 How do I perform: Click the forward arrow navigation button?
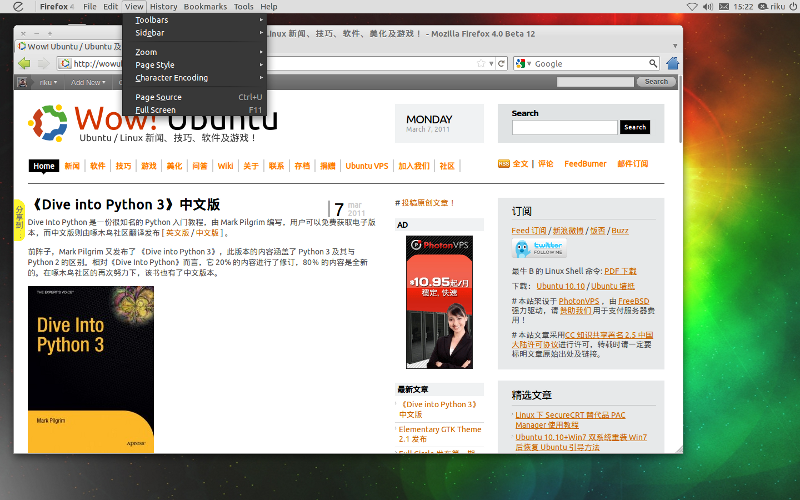[44, 63]
